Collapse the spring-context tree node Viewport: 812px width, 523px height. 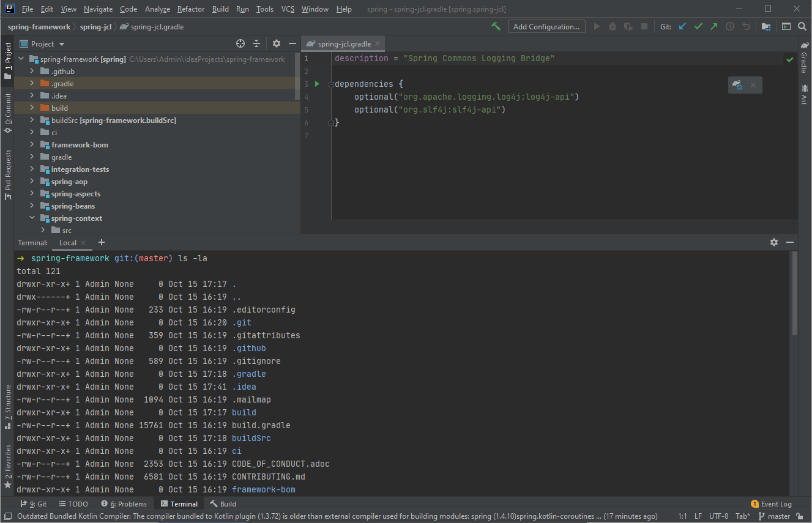[x=32, y=218]
